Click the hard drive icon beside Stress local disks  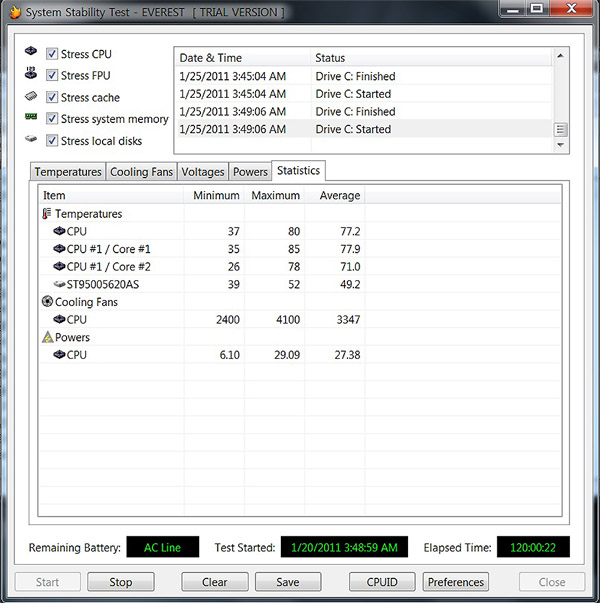31,138
